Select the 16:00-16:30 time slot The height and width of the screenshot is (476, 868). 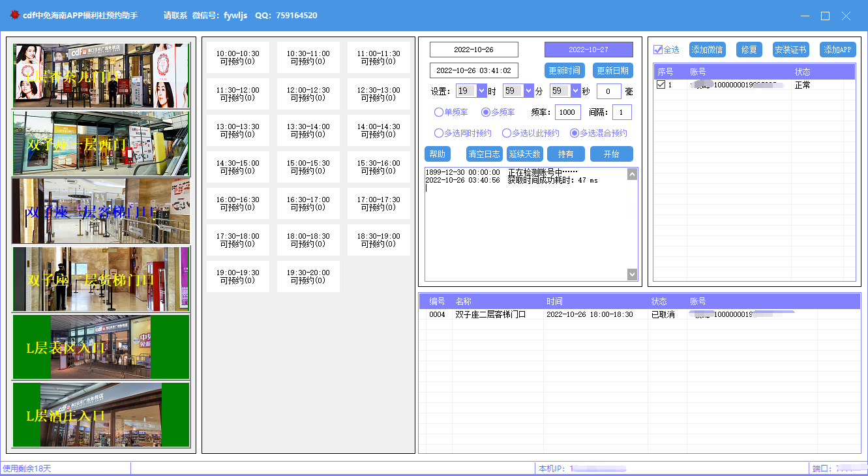pos(238,203)
